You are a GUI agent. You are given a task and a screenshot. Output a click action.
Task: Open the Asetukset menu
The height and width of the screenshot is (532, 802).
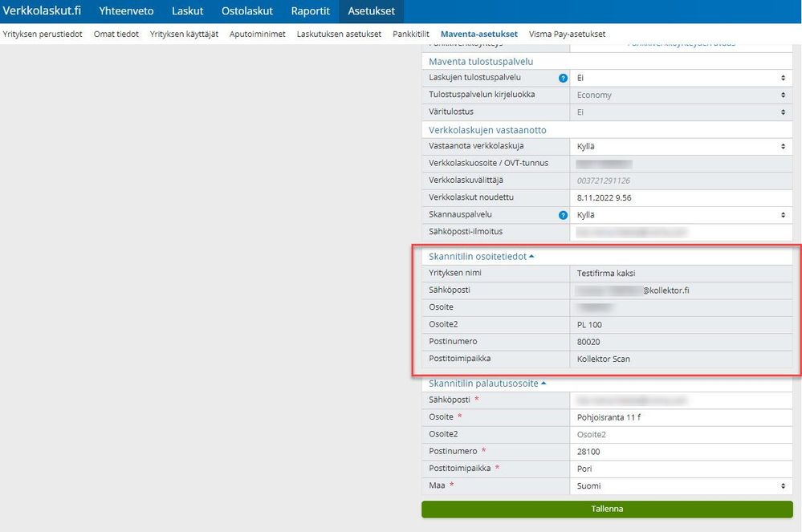click(x=372, y=10)
